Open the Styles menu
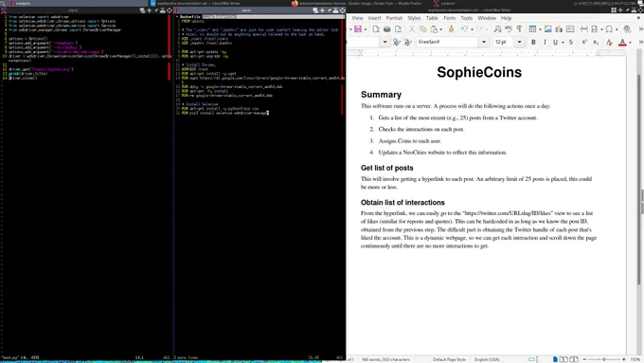This screenshot has width=644, height=363. pos(414,18)
